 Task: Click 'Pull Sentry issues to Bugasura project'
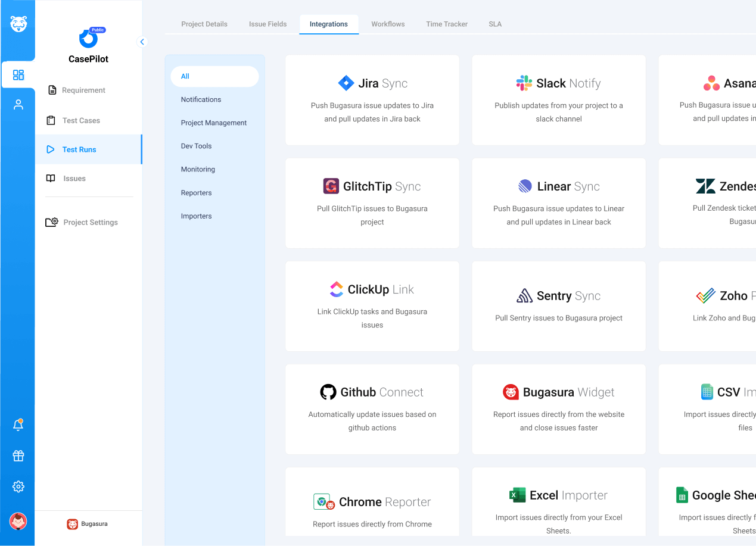coord(559,318)
